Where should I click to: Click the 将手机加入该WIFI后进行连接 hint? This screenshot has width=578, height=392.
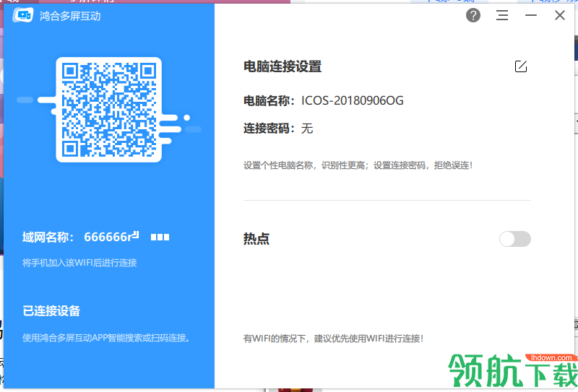[79, 263]
